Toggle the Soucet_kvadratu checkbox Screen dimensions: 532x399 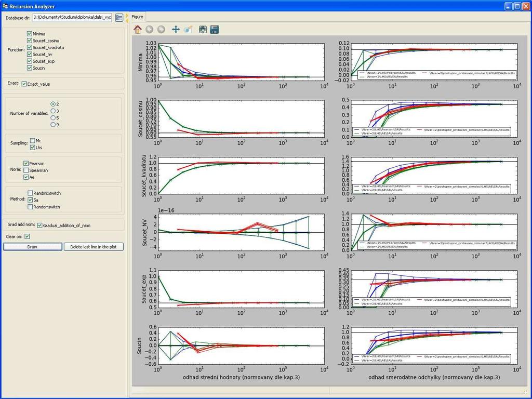click(29, 47)
